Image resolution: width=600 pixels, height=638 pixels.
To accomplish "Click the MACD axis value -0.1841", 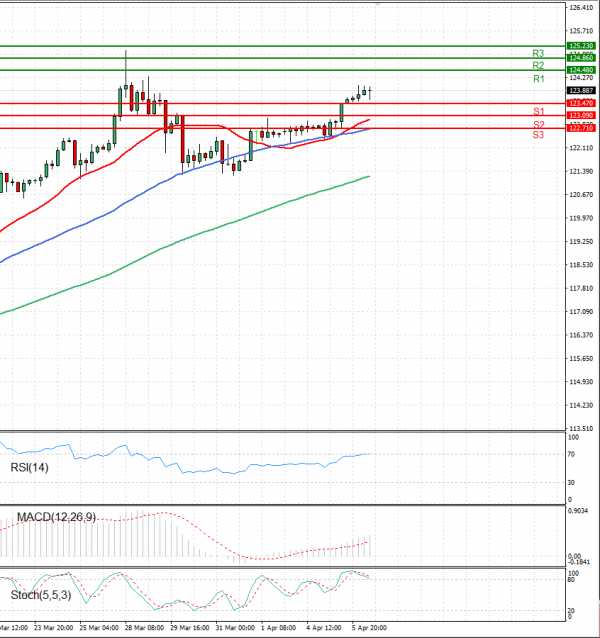I will pos(578,562).
